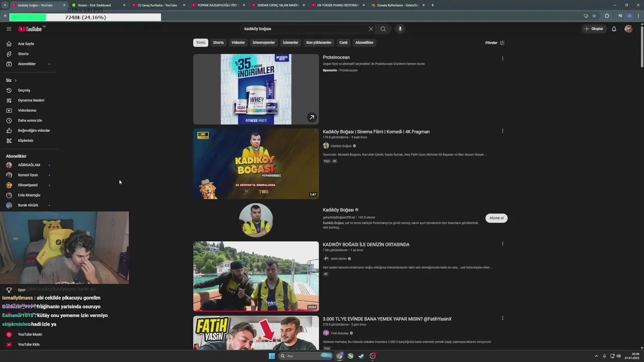Open Videolarınız in the sidebar
644x362 pixels.
coord(28,110)
